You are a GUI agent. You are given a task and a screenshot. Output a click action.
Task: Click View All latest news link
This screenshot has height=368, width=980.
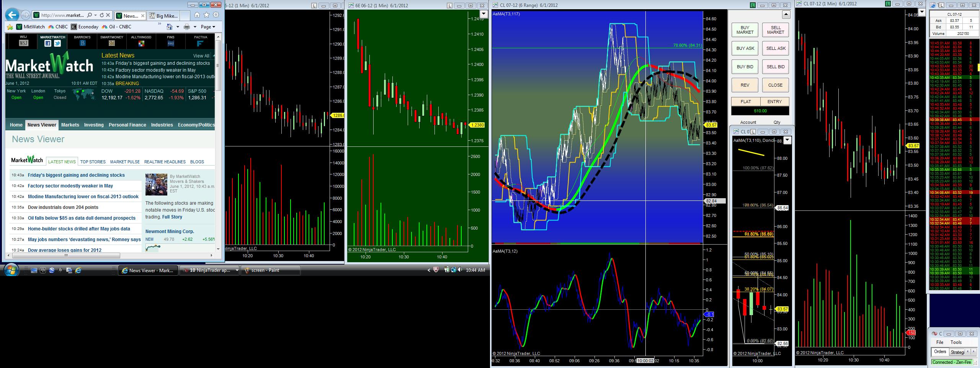pyautogui.click(x=201, y=56)
